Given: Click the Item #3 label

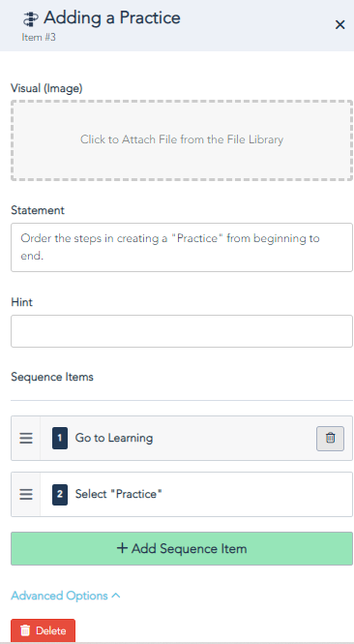Looking at the screenshot, I should (x=39, y=38).
